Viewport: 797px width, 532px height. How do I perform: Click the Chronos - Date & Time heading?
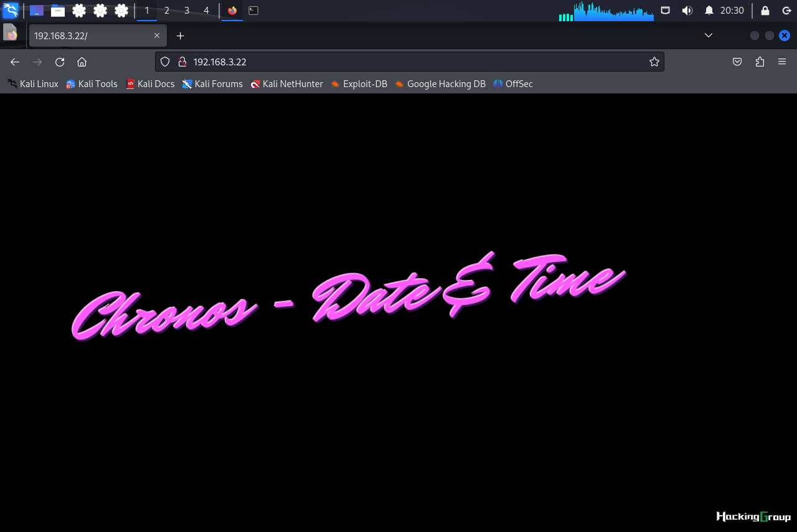pyautogui.click(x=349, y=297)
